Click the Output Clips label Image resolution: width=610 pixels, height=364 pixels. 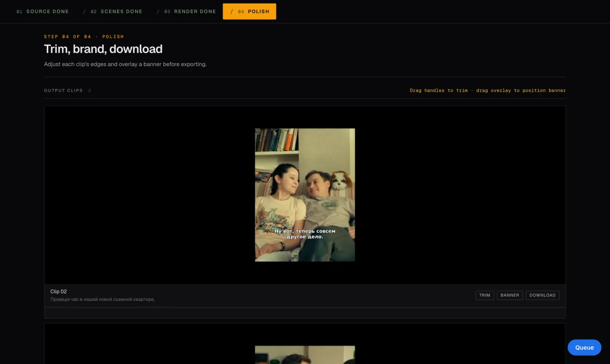point(63,90)
